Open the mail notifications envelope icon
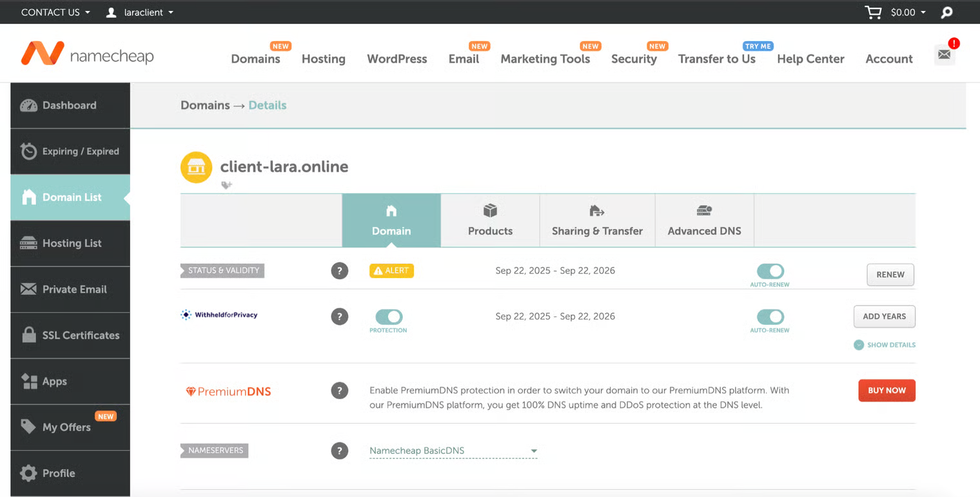This screenshot has width=980, height=497. (944, 55)
